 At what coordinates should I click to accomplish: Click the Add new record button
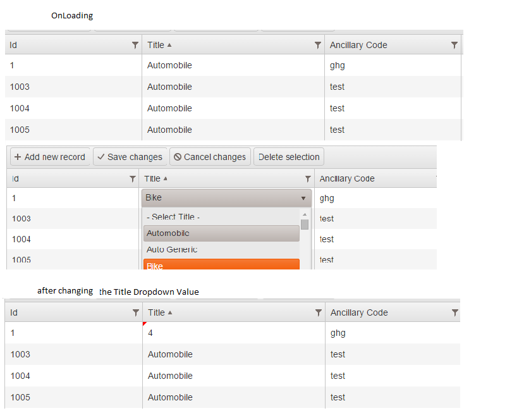tap(49, 157)
